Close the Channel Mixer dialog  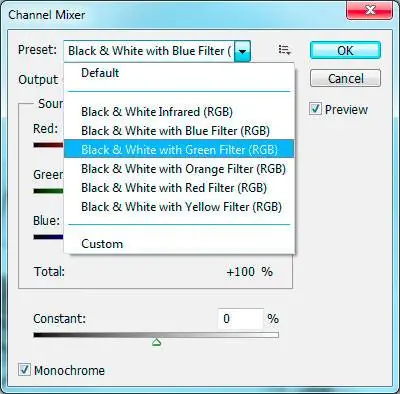(x=369, y=11)
